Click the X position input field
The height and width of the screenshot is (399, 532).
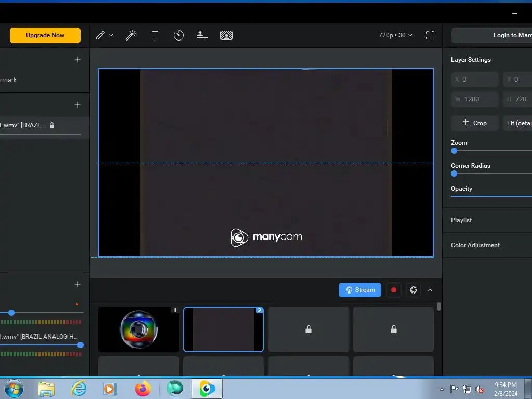click(x=475, y=79)
